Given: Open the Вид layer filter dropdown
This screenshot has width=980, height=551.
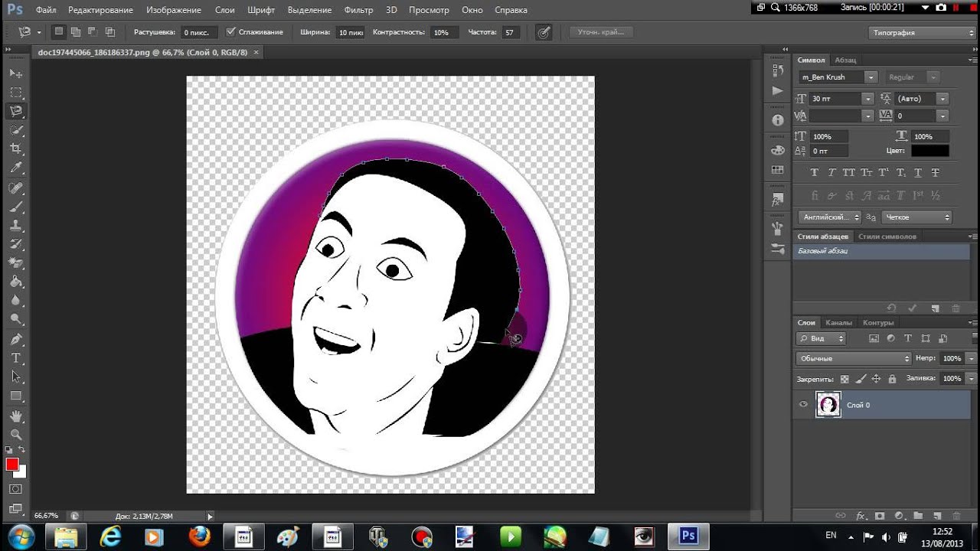Looking at the screenshot, I should click(x=821, y=338).
